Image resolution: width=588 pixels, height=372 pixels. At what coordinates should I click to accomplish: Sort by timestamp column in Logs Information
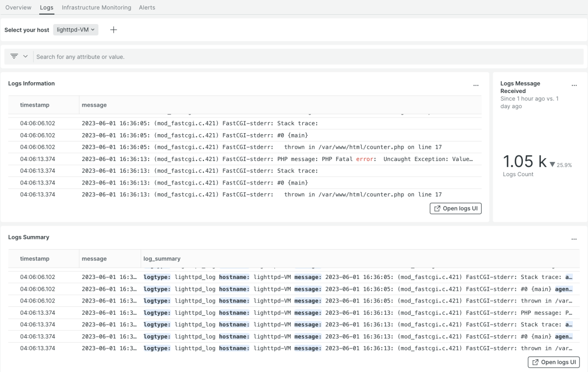pos(35,105)
